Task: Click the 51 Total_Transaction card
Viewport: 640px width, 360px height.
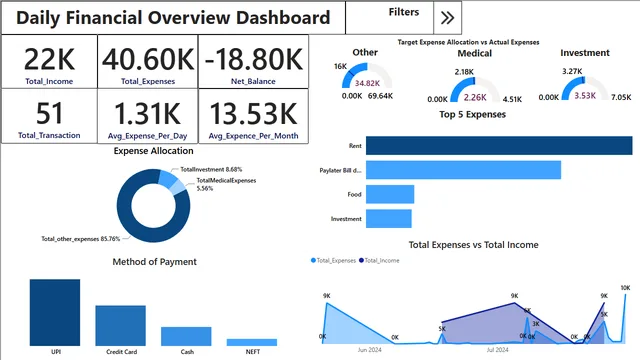Action: (x=49, y=116)
